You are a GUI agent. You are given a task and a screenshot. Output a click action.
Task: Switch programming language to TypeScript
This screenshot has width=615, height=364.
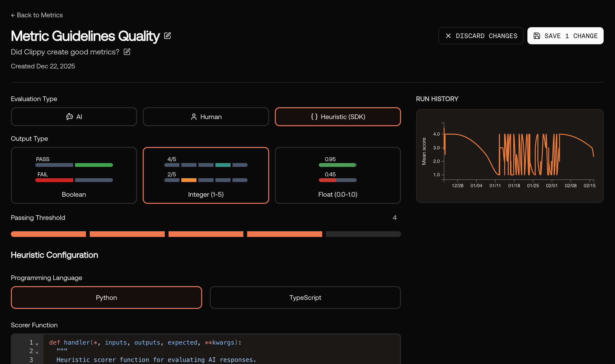pyautogui.click(x=305, y=297)
